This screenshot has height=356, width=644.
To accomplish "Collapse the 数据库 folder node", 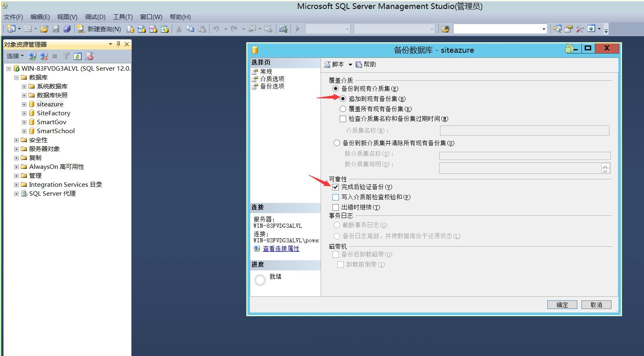I will 16,78.
